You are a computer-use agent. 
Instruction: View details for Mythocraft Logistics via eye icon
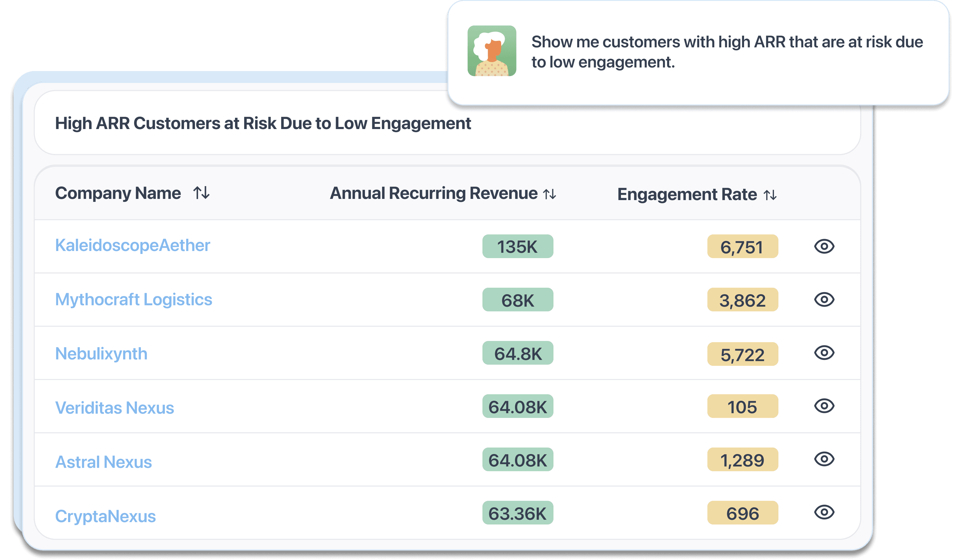point(824,299)
